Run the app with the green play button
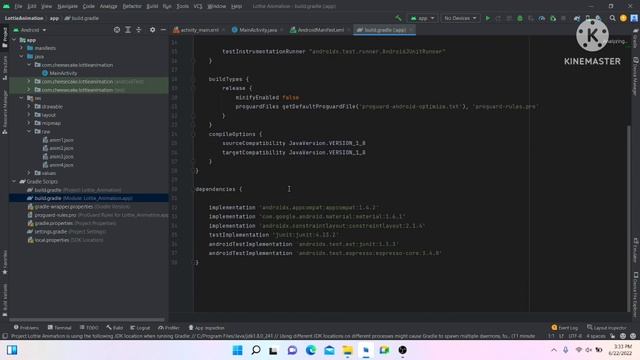This screenshot has width=640, height=360. pos(488,18)
